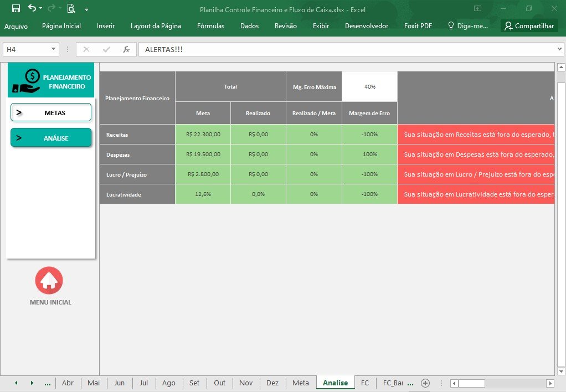Expand the Name Box dropdown arrow
Viewport: 566px width, 392px height.
(x=53, y=49)
